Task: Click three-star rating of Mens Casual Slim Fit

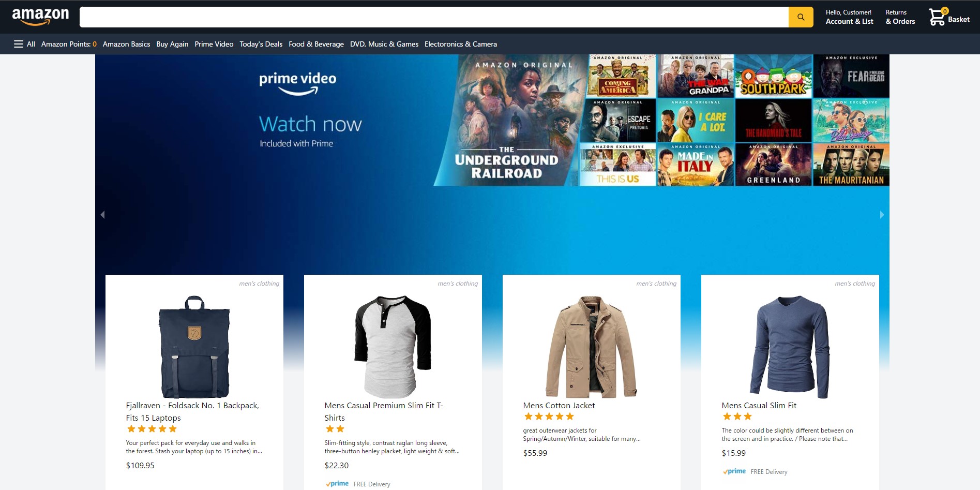Action: pos(737,417)
